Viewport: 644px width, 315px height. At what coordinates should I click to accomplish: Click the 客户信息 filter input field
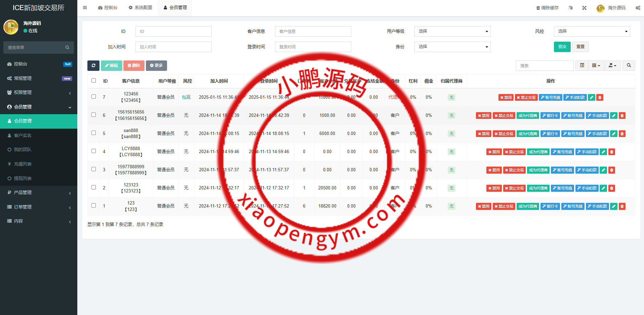coord(313,31)
